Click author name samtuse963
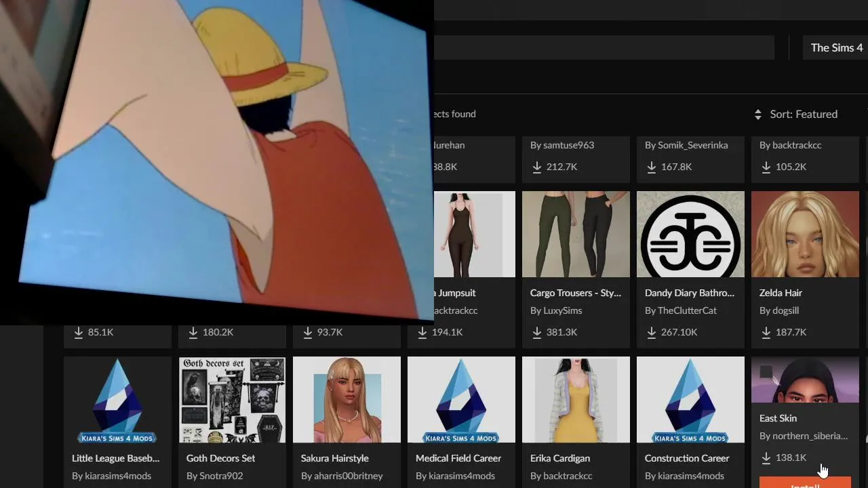Viewport: 868px width, 488px height. tap(568, 145)
